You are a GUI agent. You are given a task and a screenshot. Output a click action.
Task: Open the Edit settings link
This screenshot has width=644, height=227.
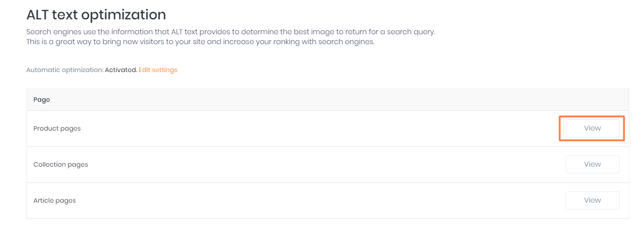click(158, 70)
